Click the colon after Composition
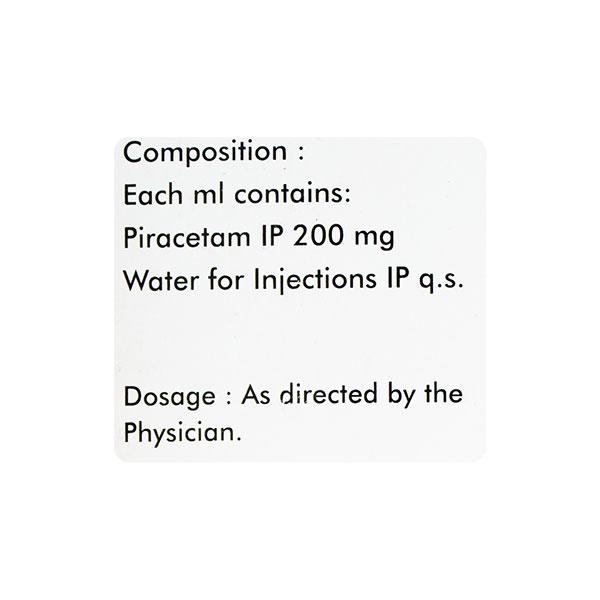The image size is (600, 600). click(x=301, y=154)
